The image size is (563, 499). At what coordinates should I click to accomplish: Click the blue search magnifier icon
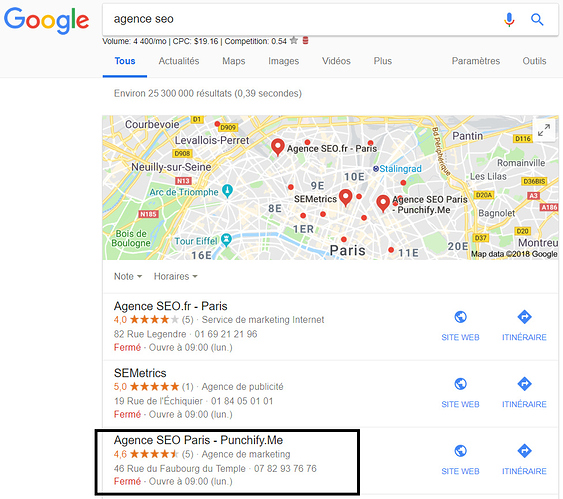[537, 19]
